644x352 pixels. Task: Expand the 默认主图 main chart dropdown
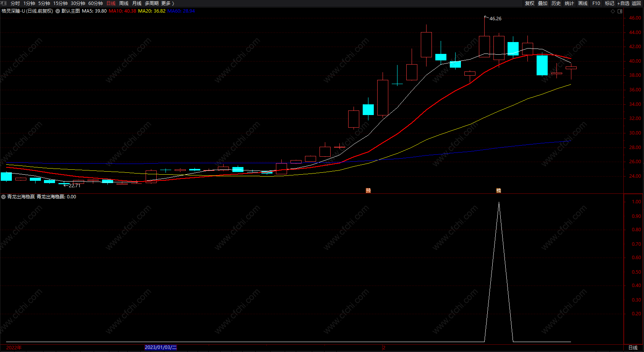pos(58,11)
